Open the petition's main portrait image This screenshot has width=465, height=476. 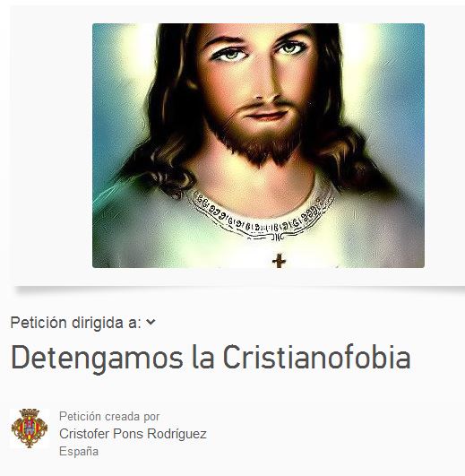click(258, 145)
